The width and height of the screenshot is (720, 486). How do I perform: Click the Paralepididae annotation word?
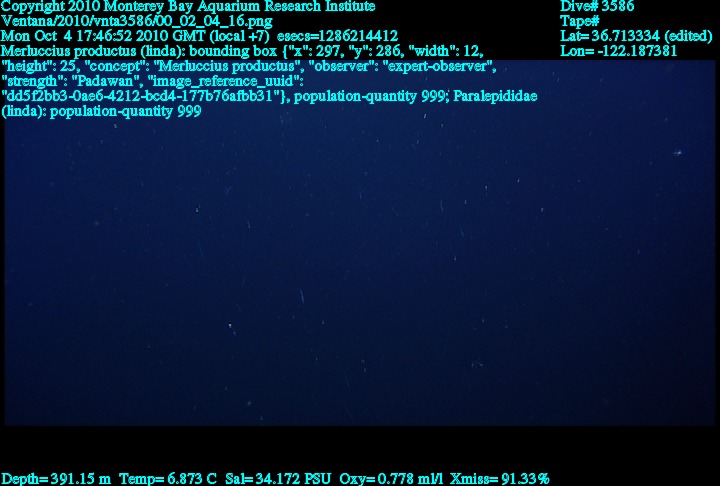point(495,96)
